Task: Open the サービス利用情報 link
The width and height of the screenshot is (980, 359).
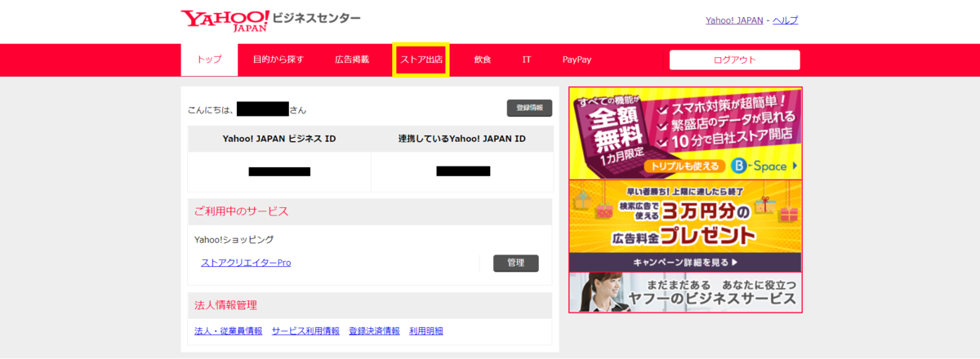Action: point(305,330)
